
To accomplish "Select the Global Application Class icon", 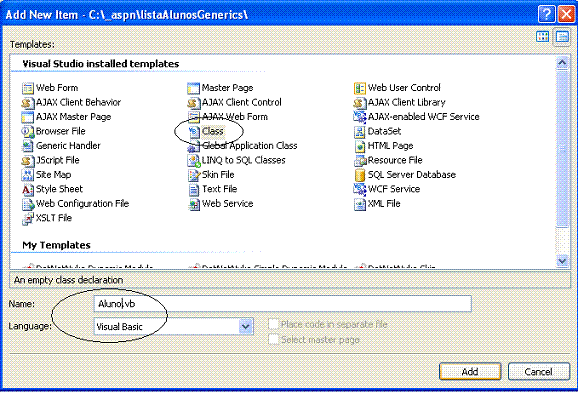I will coord(194,146).
